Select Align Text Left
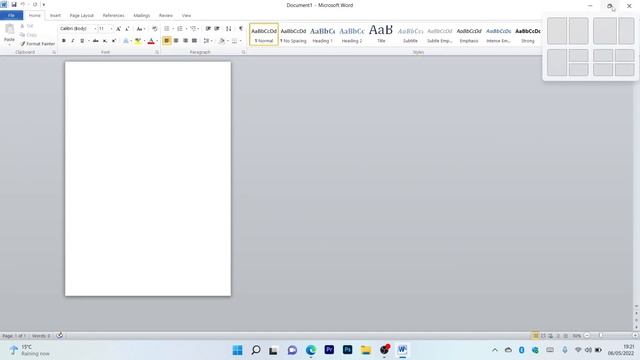Image resolution: width=640 pixels, height=360 pixels. (x=167, y=41)
